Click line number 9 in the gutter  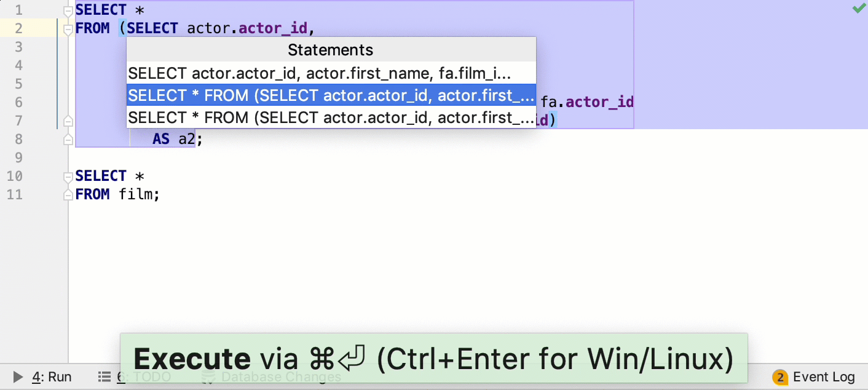(x=18, y=158)
